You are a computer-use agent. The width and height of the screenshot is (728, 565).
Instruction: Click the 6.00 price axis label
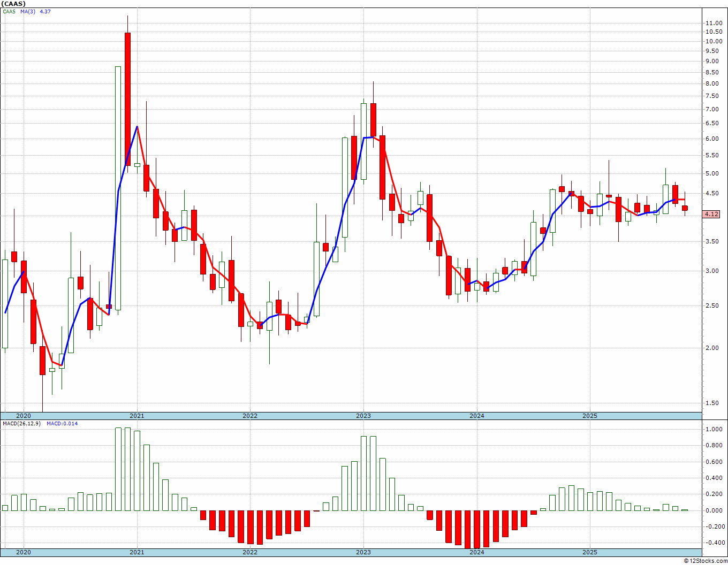coord(712,139)
